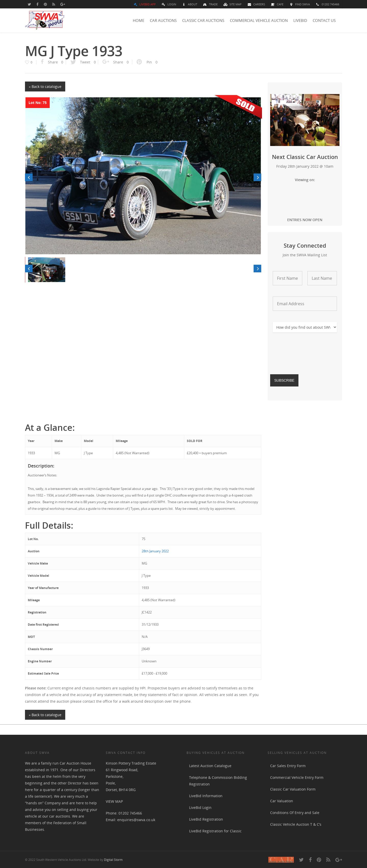
Task: Open Facebook icon in top bar
Action: 37,4
